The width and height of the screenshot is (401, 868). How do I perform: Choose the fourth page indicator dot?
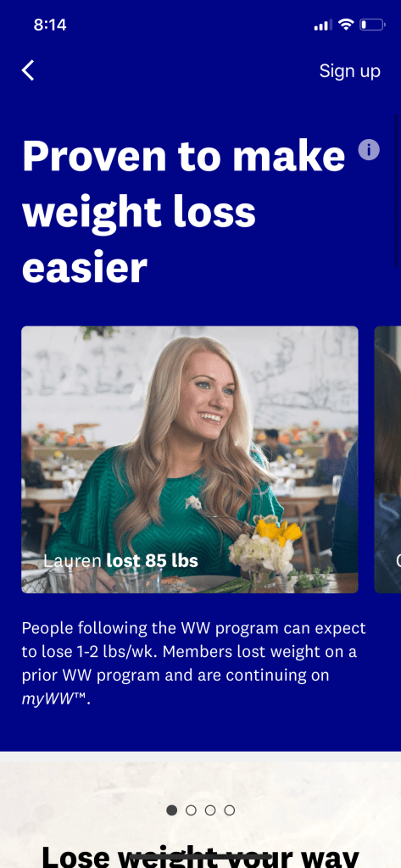[229, 810]
